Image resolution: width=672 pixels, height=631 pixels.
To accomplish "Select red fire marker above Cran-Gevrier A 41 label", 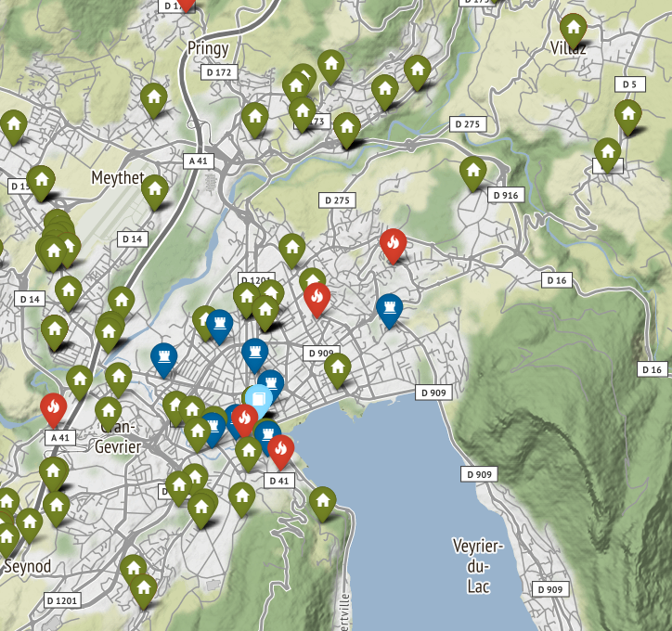I will tap(54, 410).
